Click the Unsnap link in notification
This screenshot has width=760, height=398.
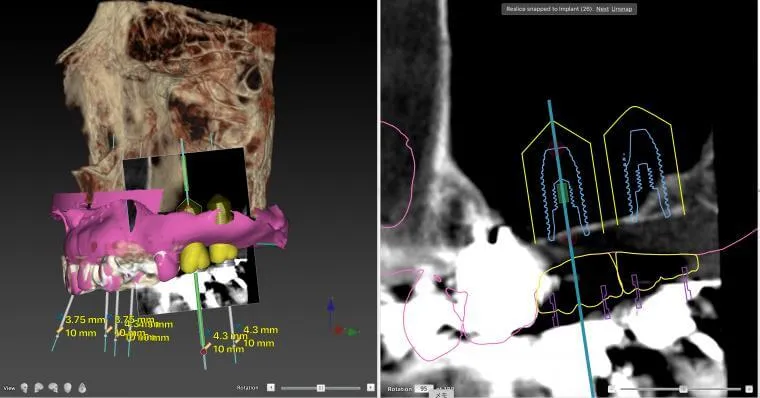click(622, 9)
